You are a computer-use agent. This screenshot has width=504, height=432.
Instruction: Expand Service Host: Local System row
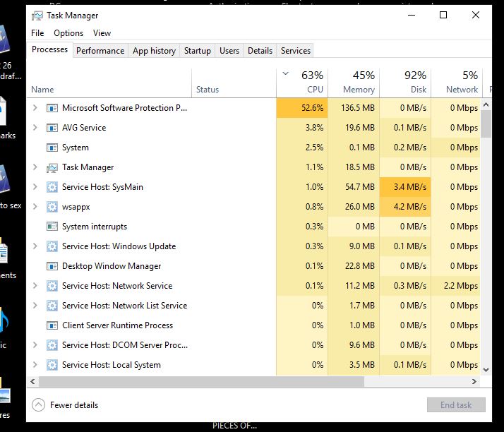(x=35, y=365)
